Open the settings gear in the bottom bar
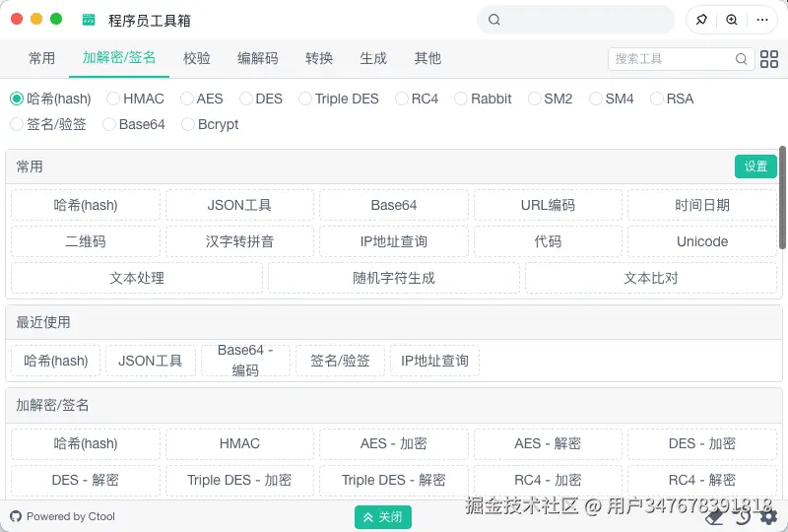This screenshot has width=788, height=532. [768, 516]
